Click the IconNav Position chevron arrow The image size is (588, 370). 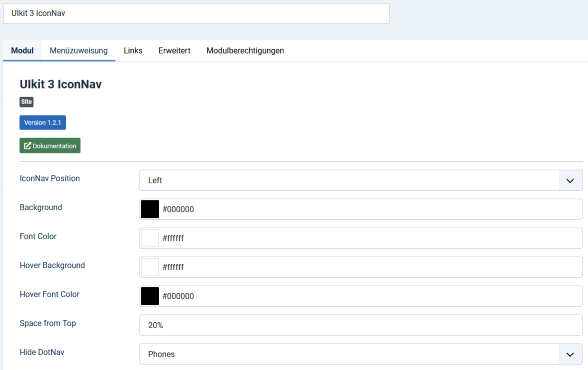(x=570, y=181)
